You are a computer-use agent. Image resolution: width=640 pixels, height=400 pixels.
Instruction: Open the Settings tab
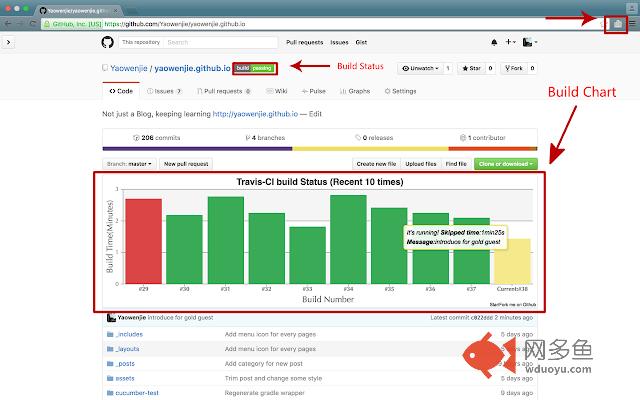click(x=400, y=91)
